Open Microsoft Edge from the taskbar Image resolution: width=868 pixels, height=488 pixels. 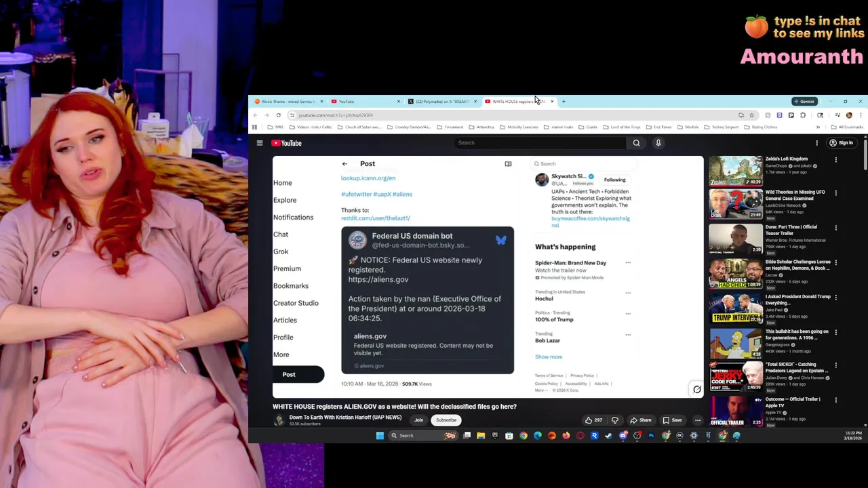tap(538, 436)
